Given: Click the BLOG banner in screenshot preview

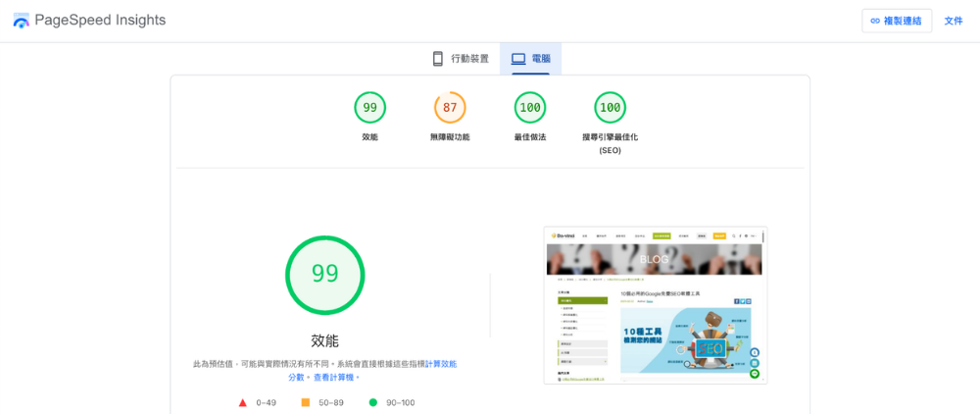Looking at the screenshot, I should coord(655,259).
